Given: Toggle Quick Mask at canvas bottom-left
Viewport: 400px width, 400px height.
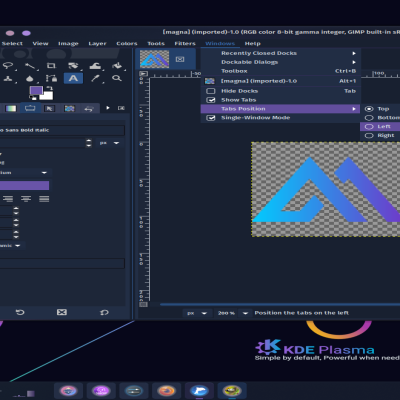Looking at the screenshot, I should (143, 304).
